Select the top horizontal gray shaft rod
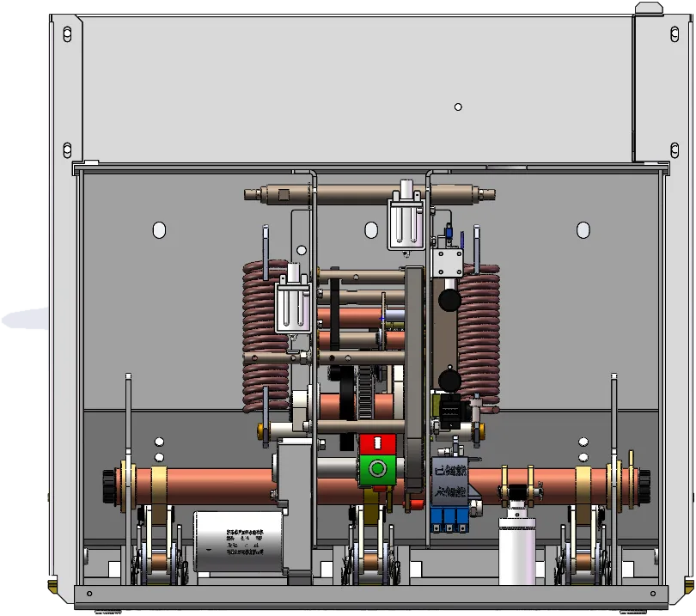696x616 pixels. pyautogui.click(x=369, y=194)
